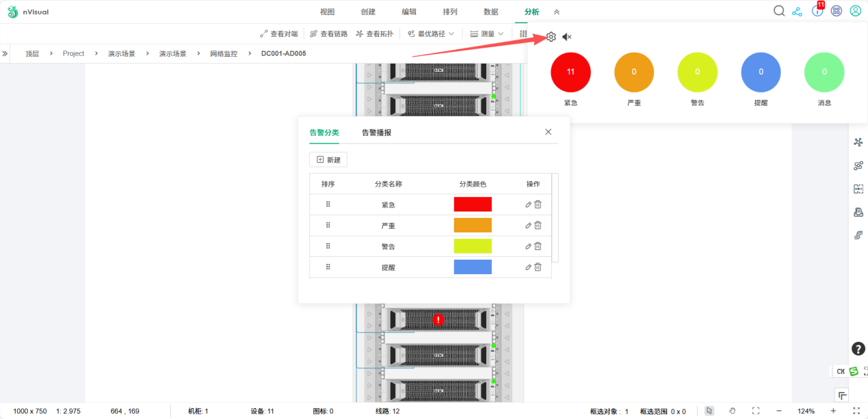
Task: Open the 视图 menu
Action: point(328,12)
